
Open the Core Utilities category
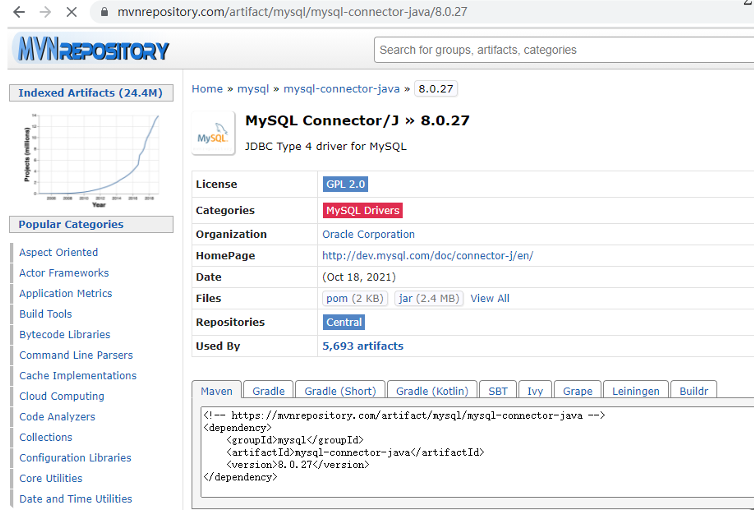[50, 478]
